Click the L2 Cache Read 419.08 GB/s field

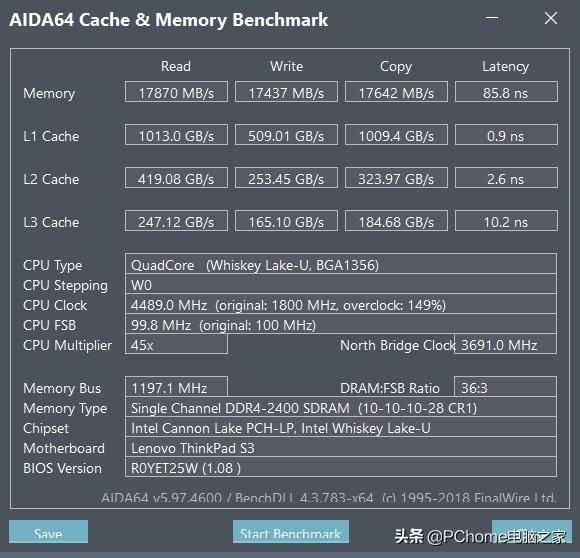pyautogui.click(x=176, y=177)
